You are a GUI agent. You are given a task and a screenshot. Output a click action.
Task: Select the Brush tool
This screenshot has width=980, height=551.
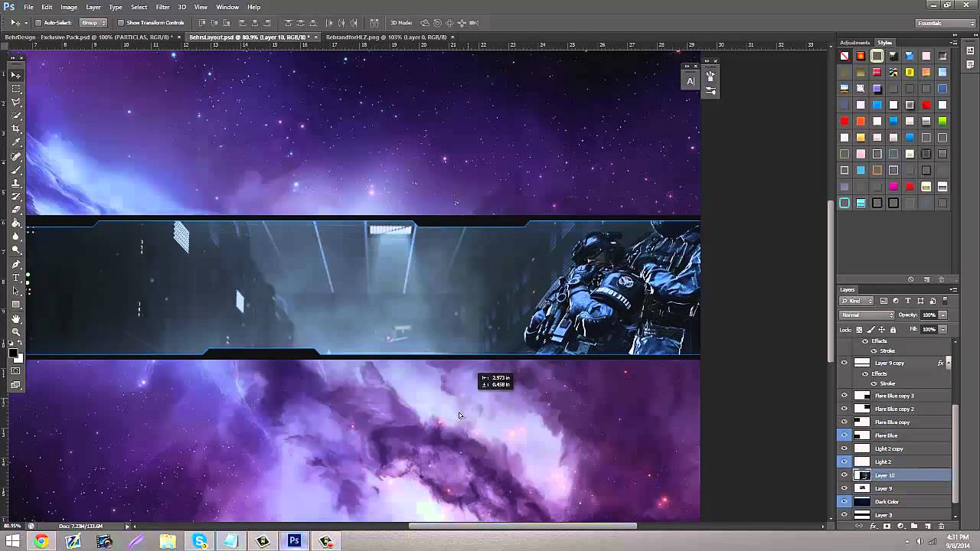[16, 170]
